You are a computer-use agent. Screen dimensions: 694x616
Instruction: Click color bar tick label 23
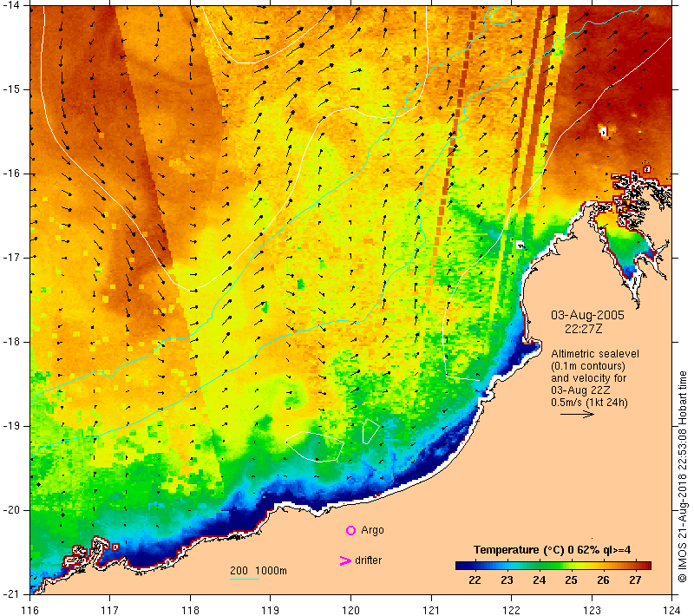[507, 580]
